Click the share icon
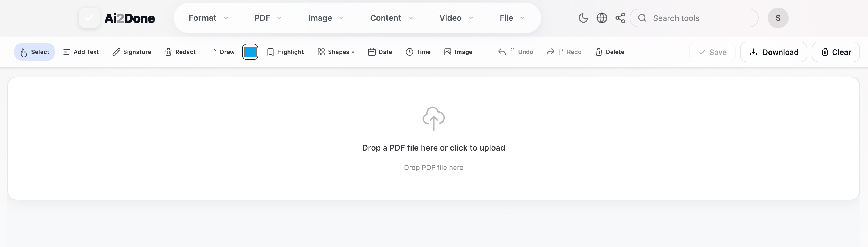This screenshot has width=868, height=247. coord(620,18)
